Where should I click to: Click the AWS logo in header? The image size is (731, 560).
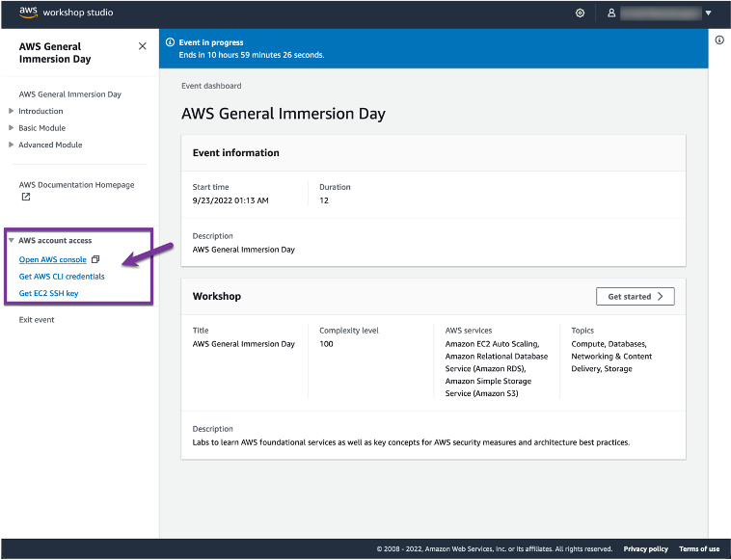point(28,13)
